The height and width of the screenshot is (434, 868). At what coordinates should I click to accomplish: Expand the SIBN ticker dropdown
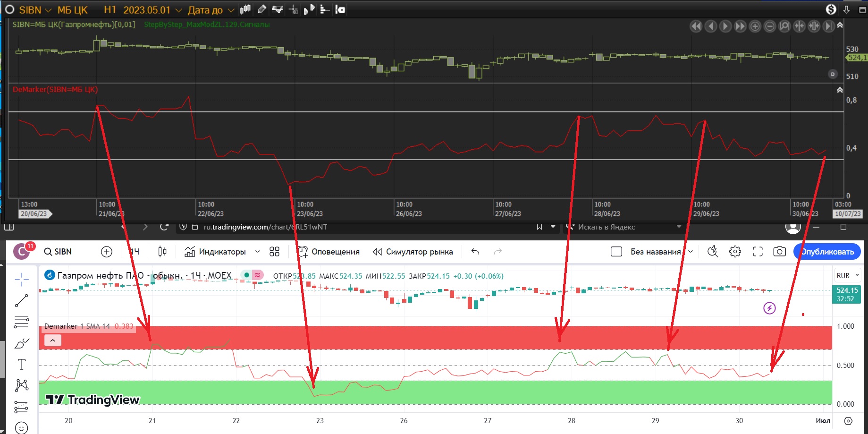48,10
